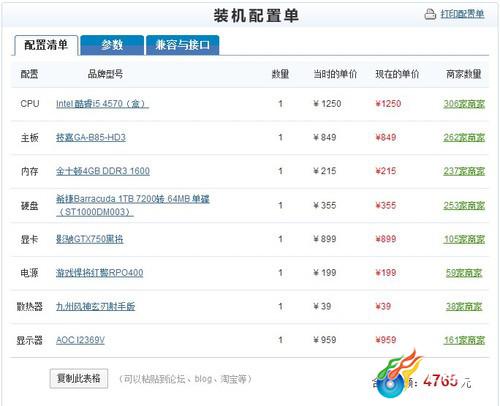This screenshot has width=500, height=406.
Task: Select the 配置清单 tab
Action: tap(46, 45)
